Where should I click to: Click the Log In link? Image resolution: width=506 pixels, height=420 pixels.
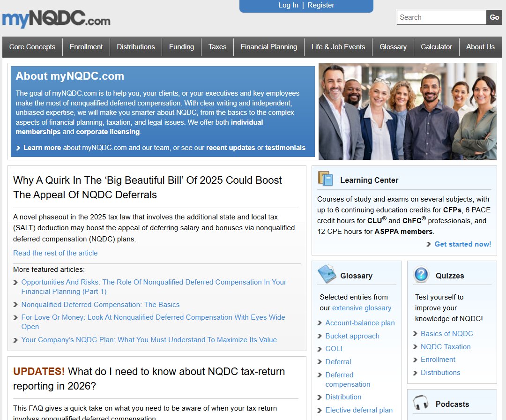point(288,5)
